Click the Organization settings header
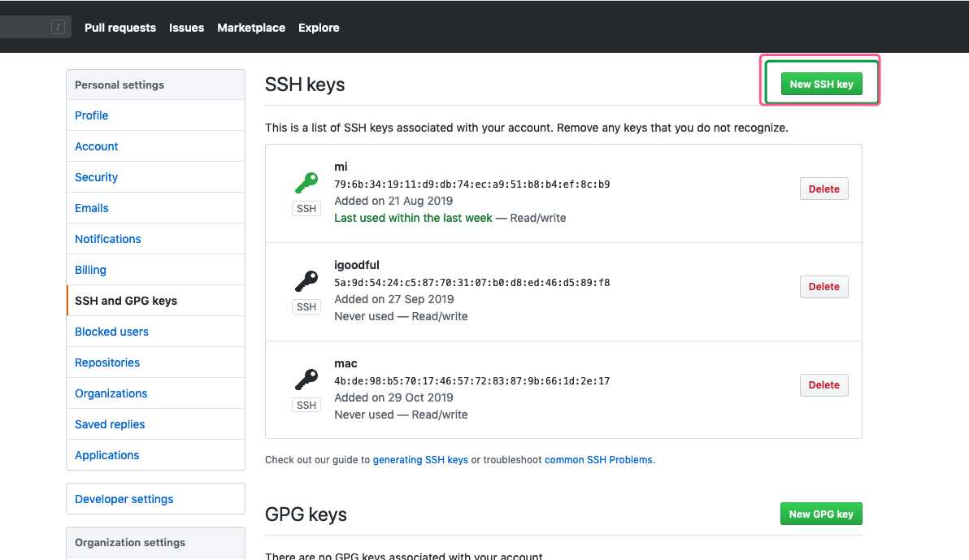Screen dimensions: 969x560 point(156,543)
